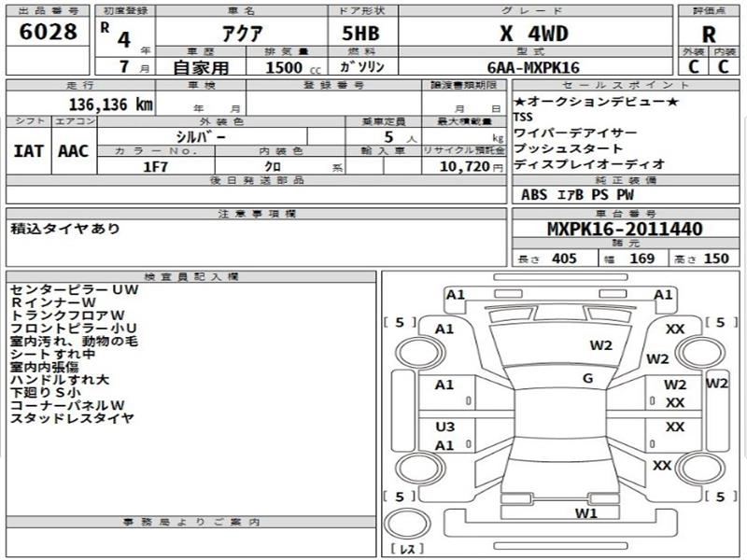Select ★オークションデビュー★ sales point

click(x=596, y=102)
